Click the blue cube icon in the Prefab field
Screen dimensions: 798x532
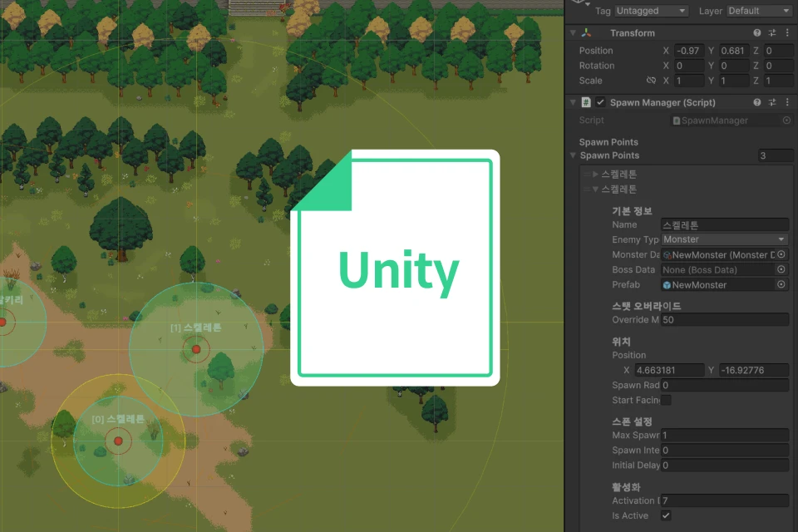pyautogui.click(x=667, y=285)
